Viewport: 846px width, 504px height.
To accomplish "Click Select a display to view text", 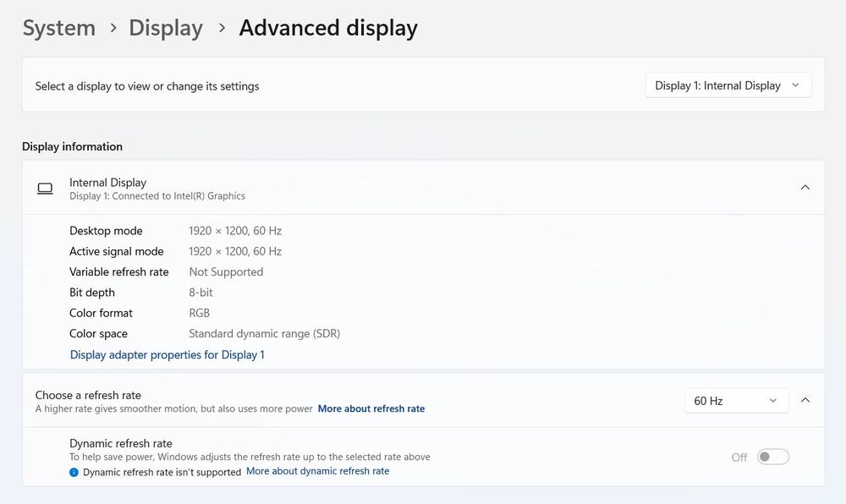I will click(146, 86).
